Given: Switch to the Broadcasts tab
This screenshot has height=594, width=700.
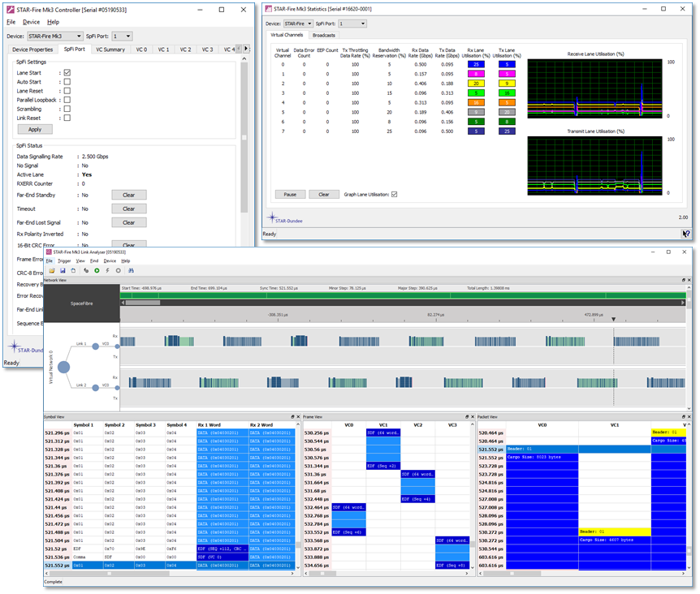Looking at the screenshot, I should (324, 35).
